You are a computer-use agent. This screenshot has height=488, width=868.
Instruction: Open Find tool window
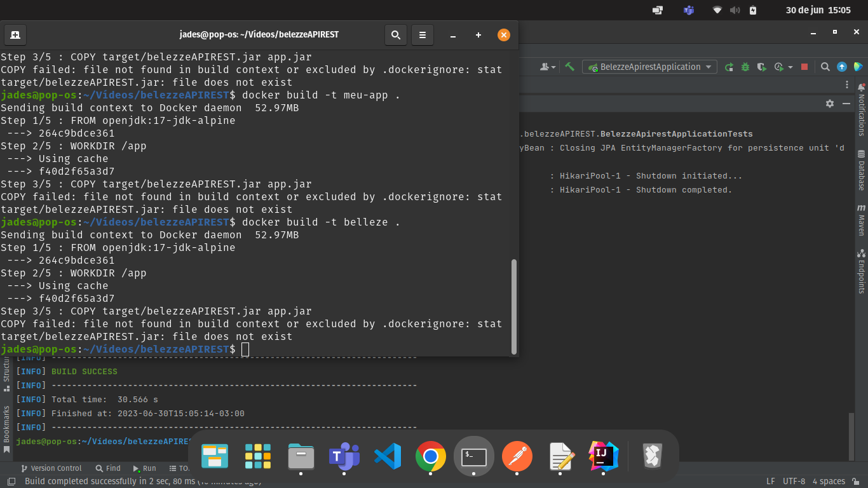(x=108, y=468)
